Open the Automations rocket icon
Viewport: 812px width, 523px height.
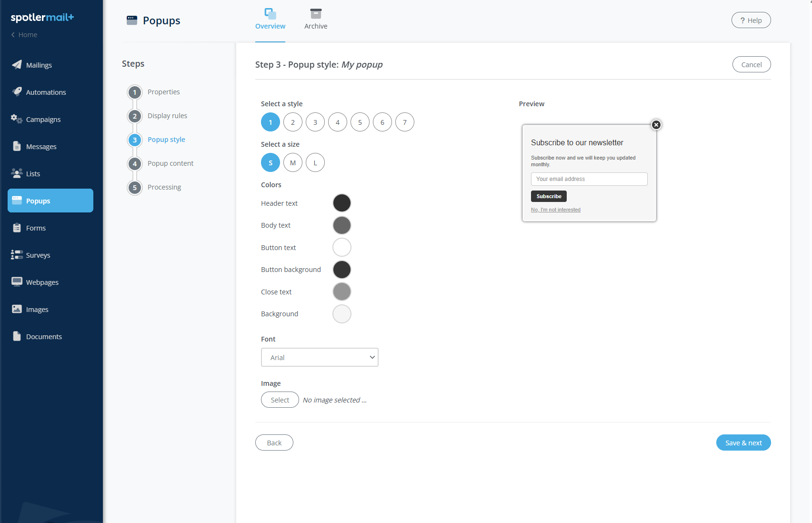point(17,92)
